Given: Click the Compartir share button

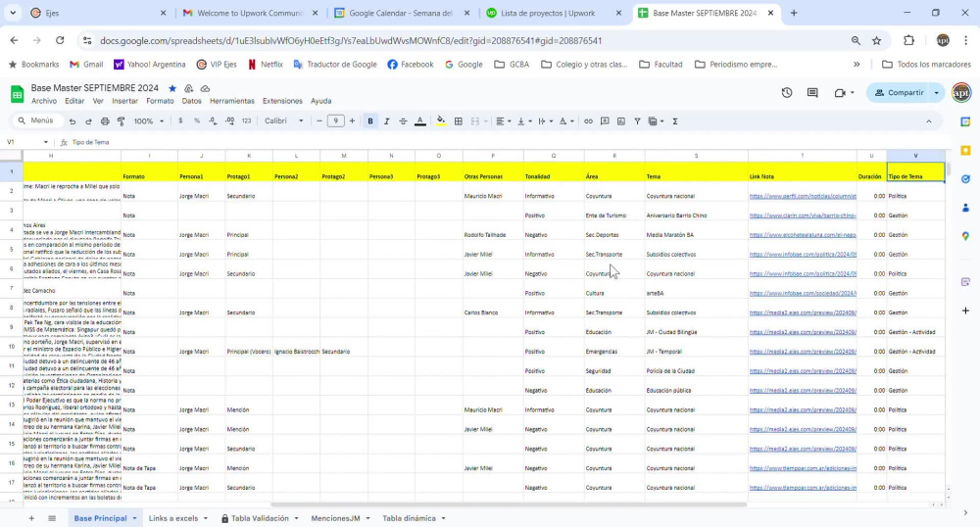Looking at the screenshot, I should (x=899, y=92).
